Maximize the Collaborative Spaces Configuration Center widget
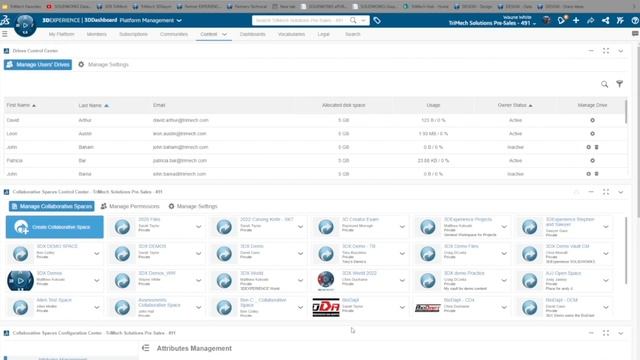The image size is (640, 360). tap(606, 333)
